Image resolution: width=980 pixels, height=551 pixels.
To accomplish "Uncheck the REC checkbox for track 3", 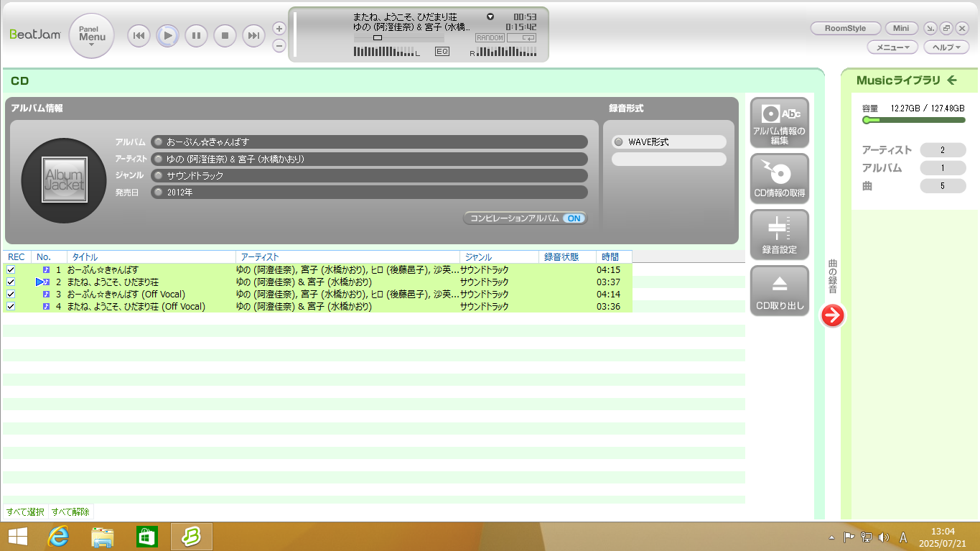I will coord(11,295).
